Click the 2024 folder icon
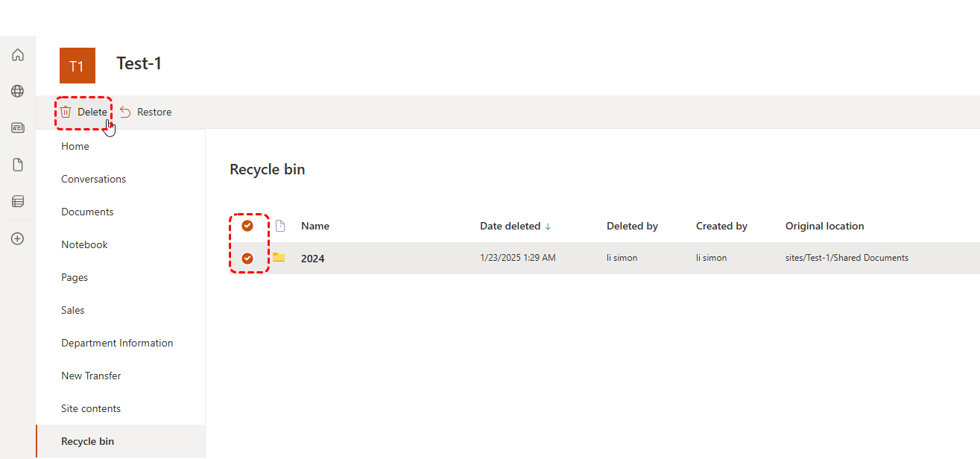The image size is (980, 459). pyautogui.click(x=279, y=258)
